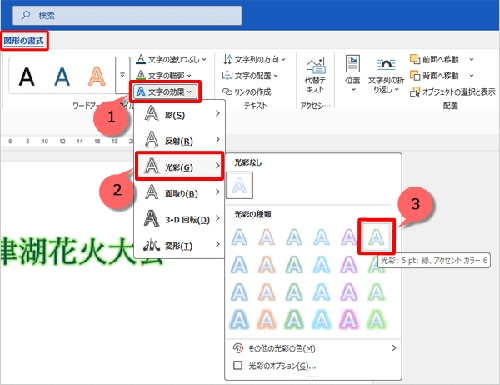Select the second-row third-column green glow
The height and width of the screenshot is (385, 500).
pos(294,265)
